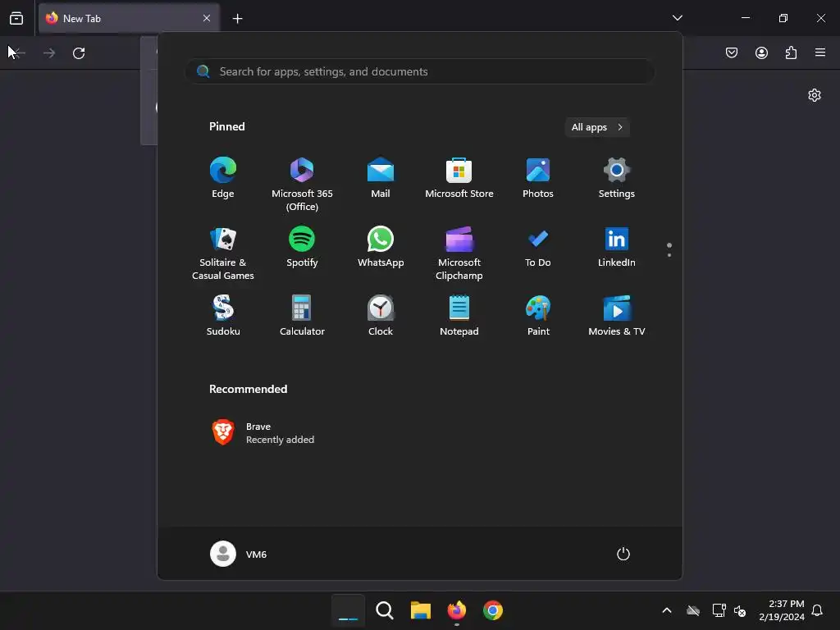Viewport: 840px width, 630px height.
Task: Click the Save to Pocket icon
Action: tap(732, 52)
